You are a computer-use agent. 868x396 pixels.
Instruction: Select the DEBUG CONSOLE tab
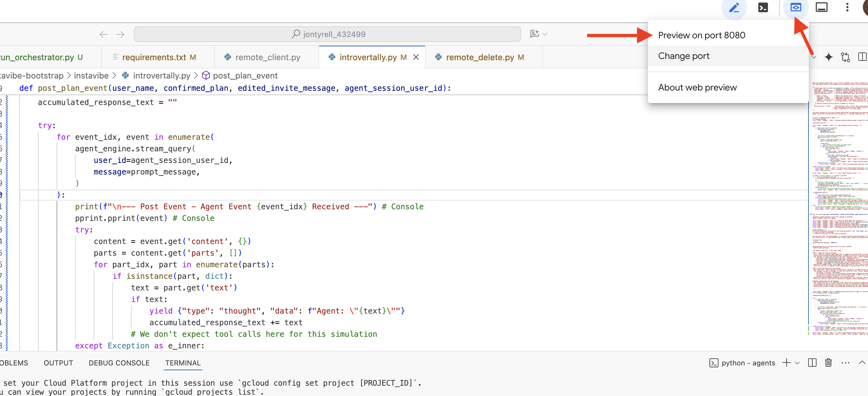(119, 363)
